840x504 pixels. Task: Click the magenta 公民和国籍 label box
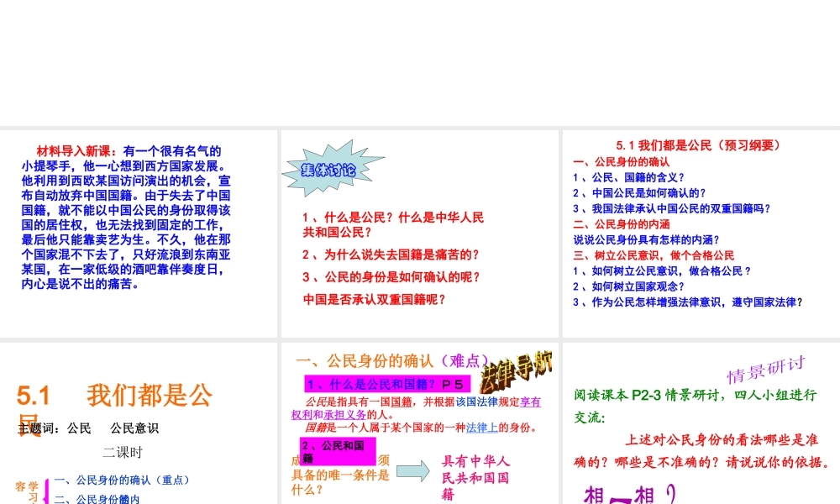point(338,452)
